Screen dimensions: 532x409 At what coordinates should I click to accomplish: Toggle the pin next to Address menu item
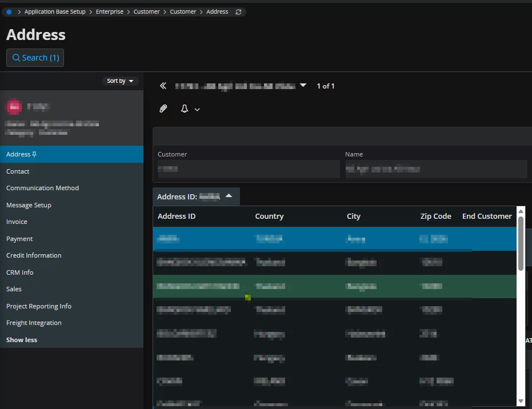[35, 154]
